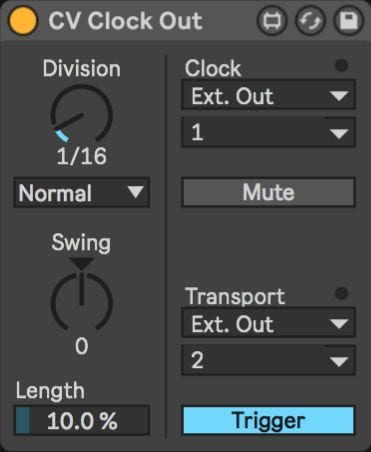Click the Swing knob
The height and width of the screenshot is (452, 371).
[x=82, y=302]
